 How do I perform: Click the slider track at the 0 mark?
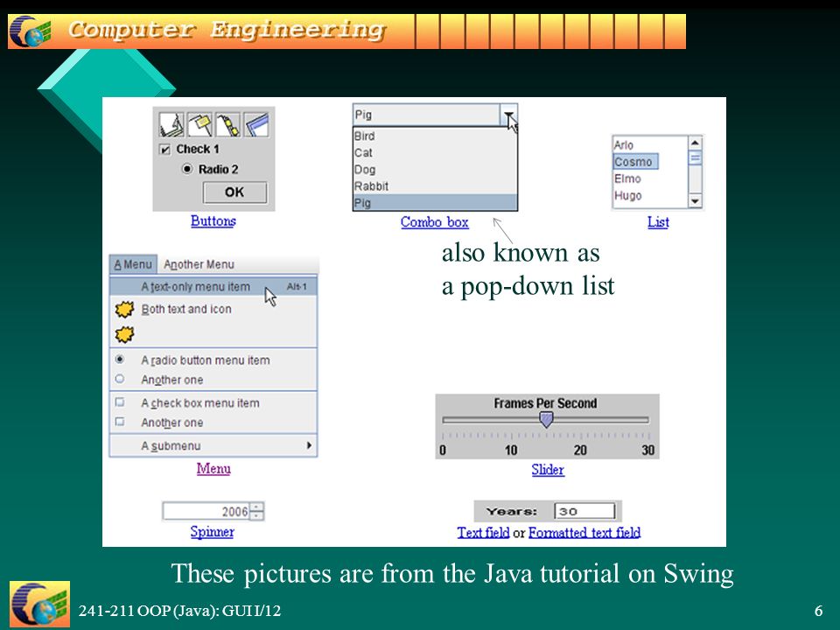click(444, 420)
